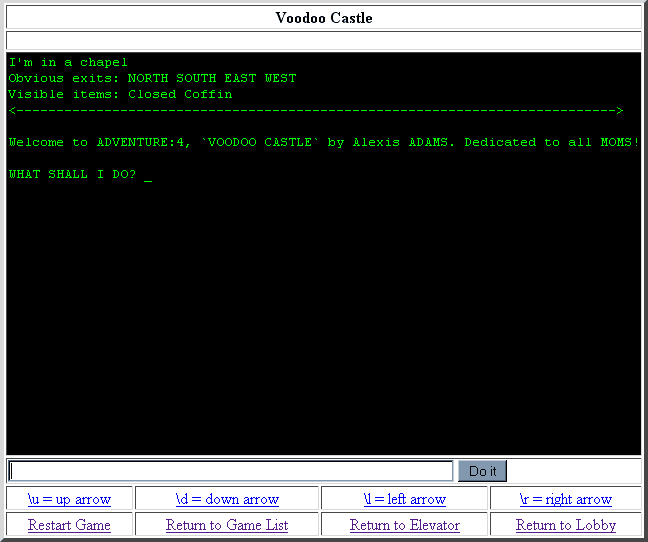Follow the Return to Lobby link

[x=566, y=525]
